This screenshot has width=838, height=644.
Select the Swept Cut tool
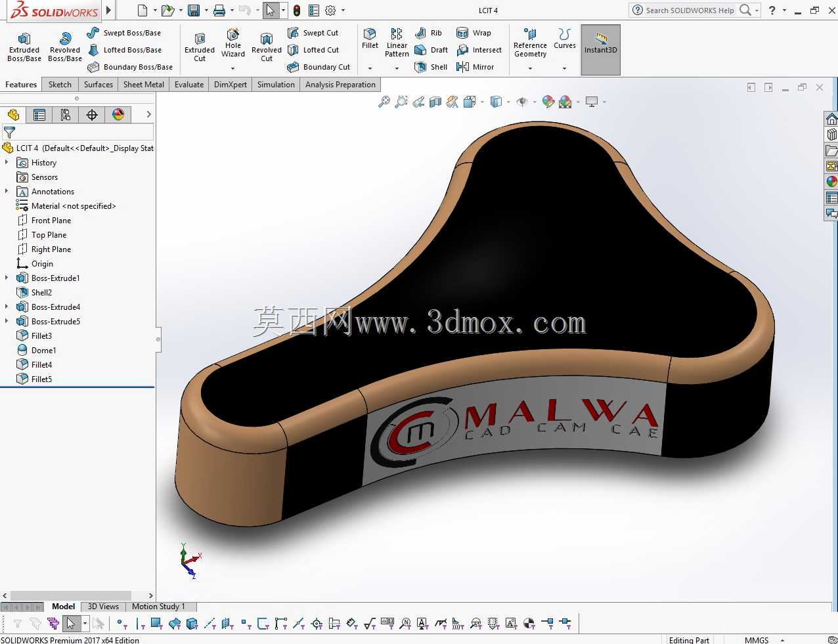tap(313, 33)
